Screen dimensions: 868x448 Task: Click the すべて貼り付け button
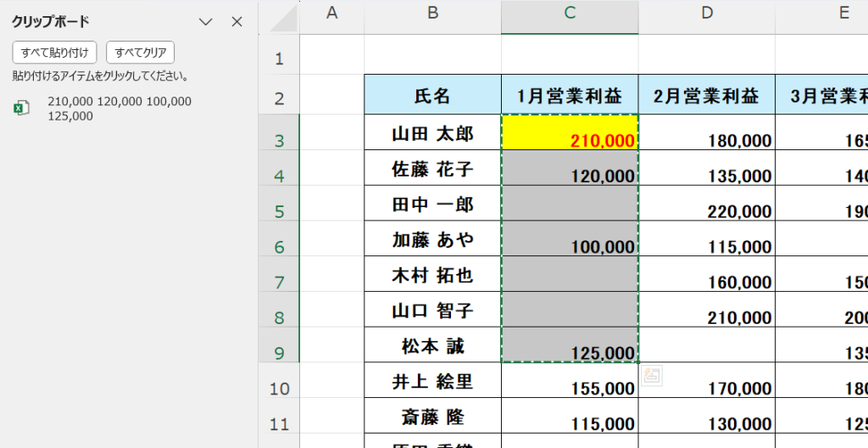click(54, 53)
